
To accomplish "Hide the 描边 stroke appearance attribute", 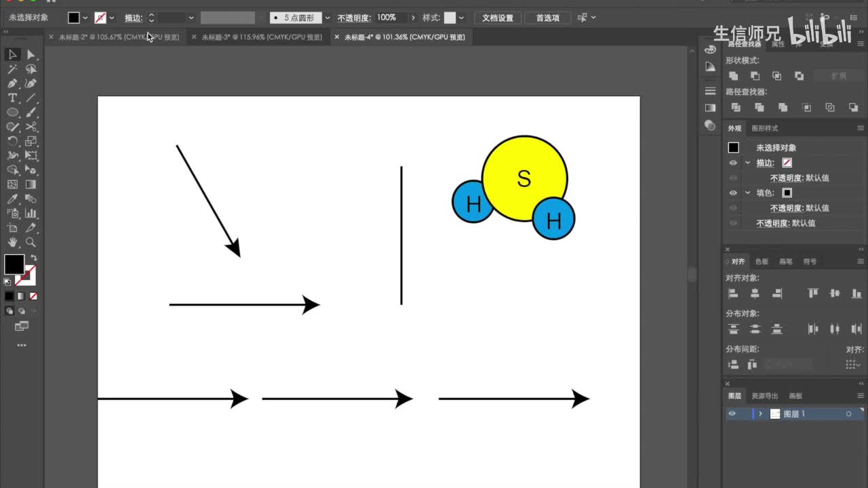I will coord(733,163).
